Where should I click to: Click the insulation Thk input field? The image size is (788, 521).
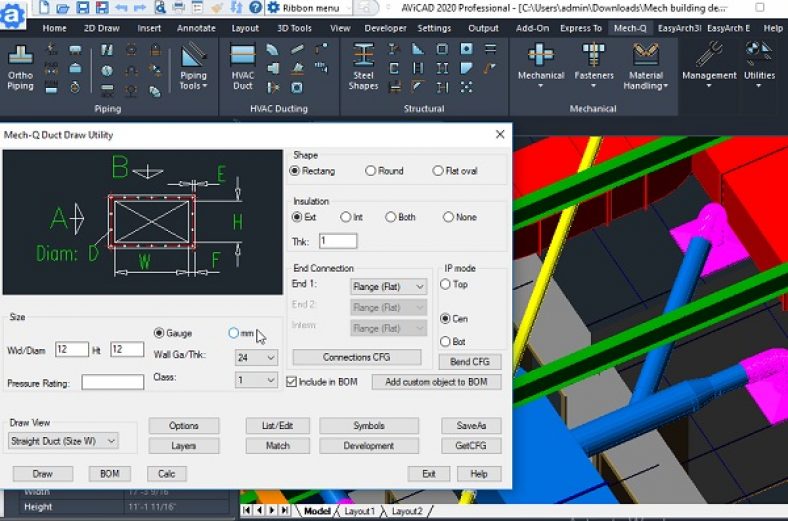338,241
